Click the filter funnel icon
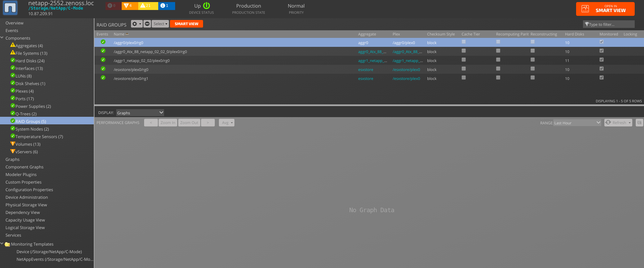This screenshot has height=268, width=644. [587, 24]
